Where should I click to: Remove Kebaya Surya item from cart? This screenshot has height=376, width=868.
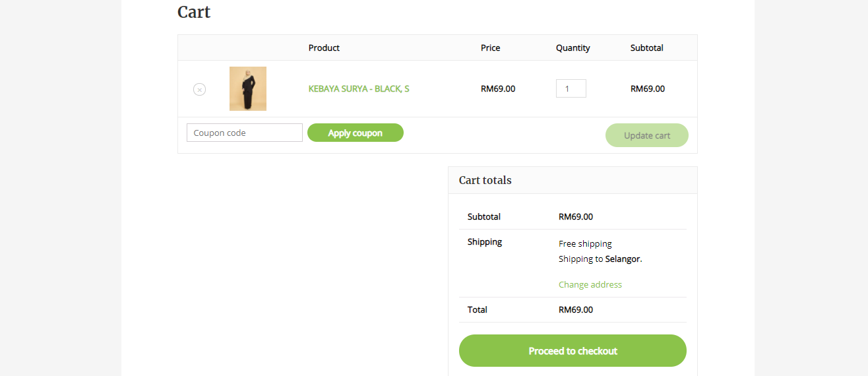click(199, 90)
